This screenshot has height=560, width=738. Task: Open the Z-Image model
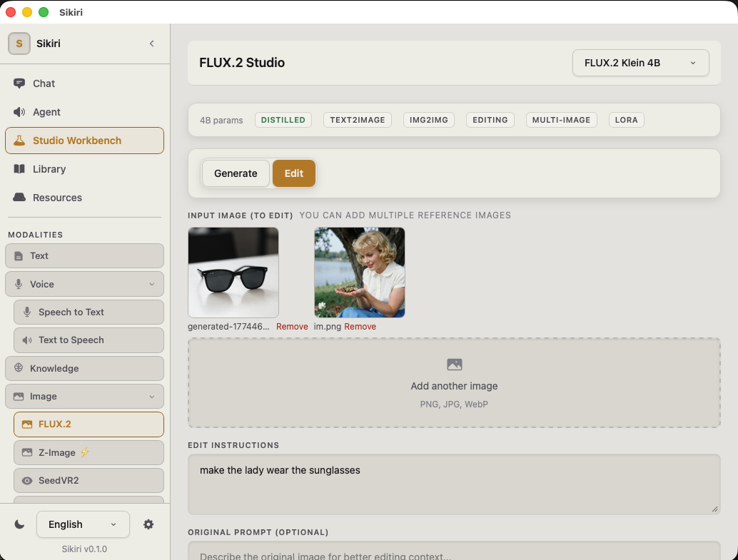click(x=89, y=453)
